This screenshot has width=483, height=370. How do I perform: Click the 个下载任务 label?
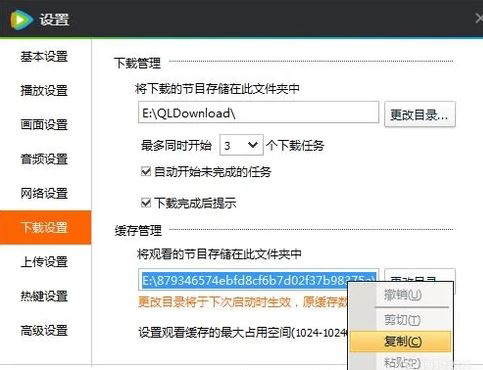point(295,145)
